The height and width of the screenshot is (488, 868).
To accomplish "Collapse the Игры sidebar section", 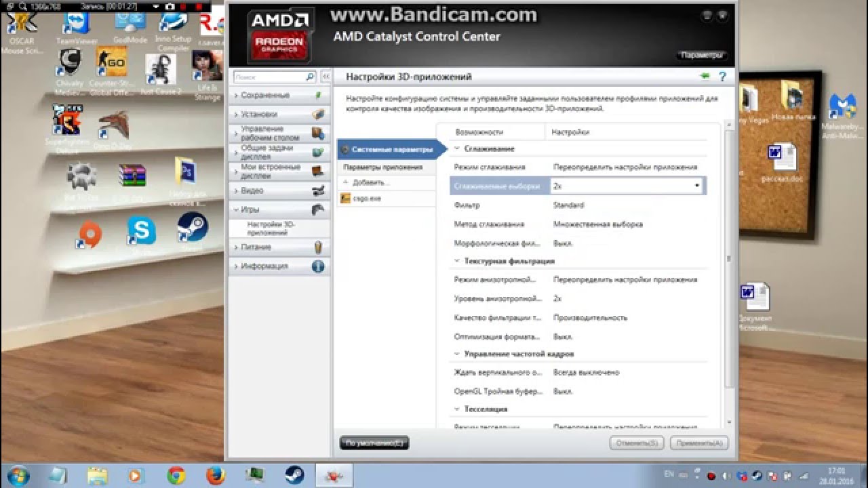I will pyautogui.click(x=279, y=209).
